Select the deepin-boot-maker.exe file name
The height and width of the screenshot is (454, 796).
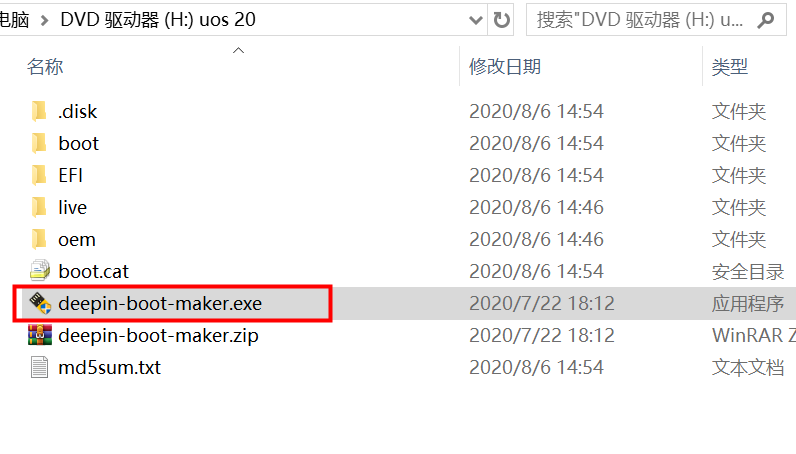pyautogui.click(x=160, y=303)
